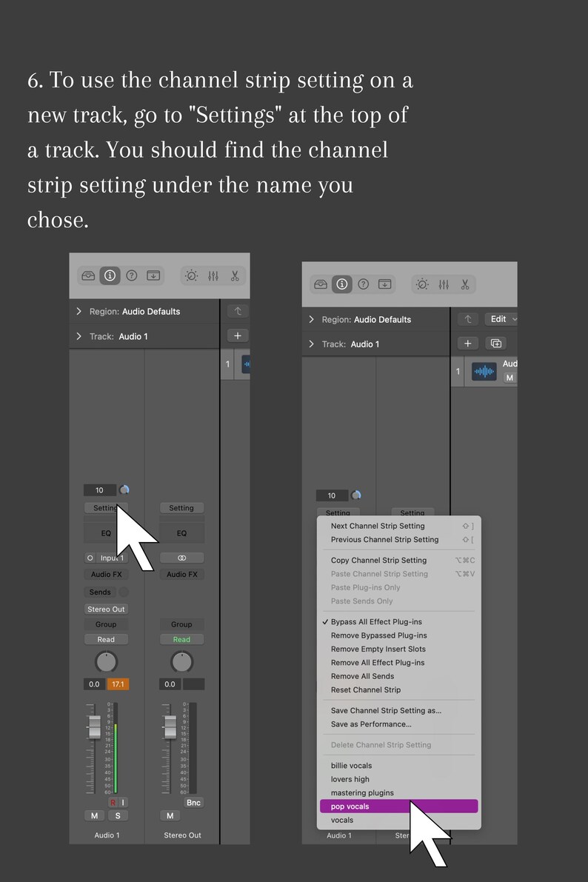Expand Track: Audio 1 in left screenshot
This screenshot has width=588, height=882.
point(78,335)
